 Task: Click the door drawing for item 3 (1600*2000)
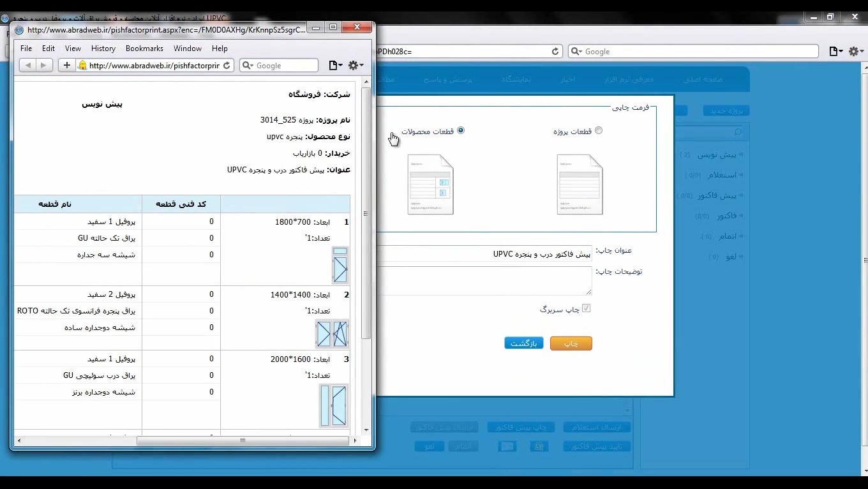pos(333,405)
